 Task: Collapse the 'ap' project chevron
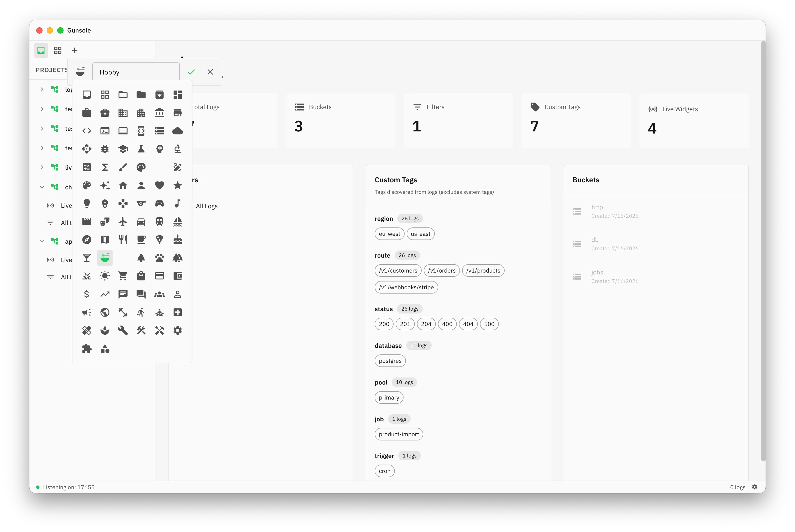(x=42, y=241)
